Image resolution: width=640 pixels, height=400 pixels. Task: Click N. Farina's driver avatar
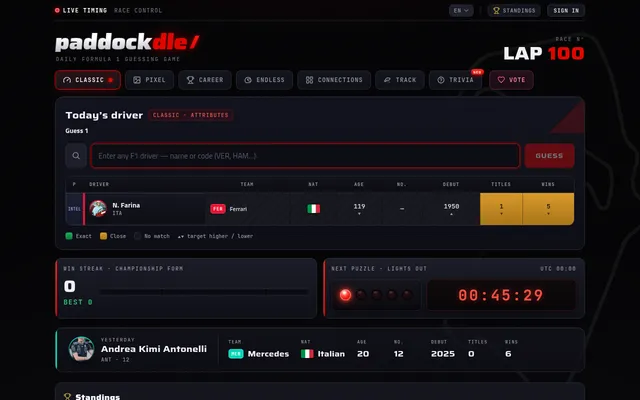(x=98, y=209)
